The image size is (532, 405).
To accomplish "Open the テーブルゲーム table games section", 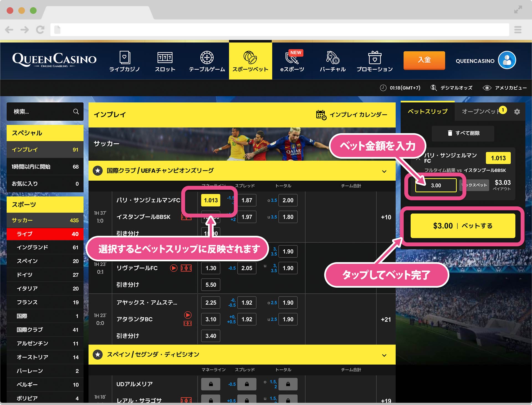I will click(207, 61).
